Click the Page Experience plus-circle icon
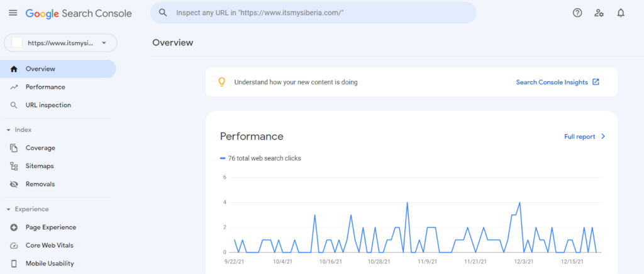Viewport: 644px width, 274px height. [14, 227]
